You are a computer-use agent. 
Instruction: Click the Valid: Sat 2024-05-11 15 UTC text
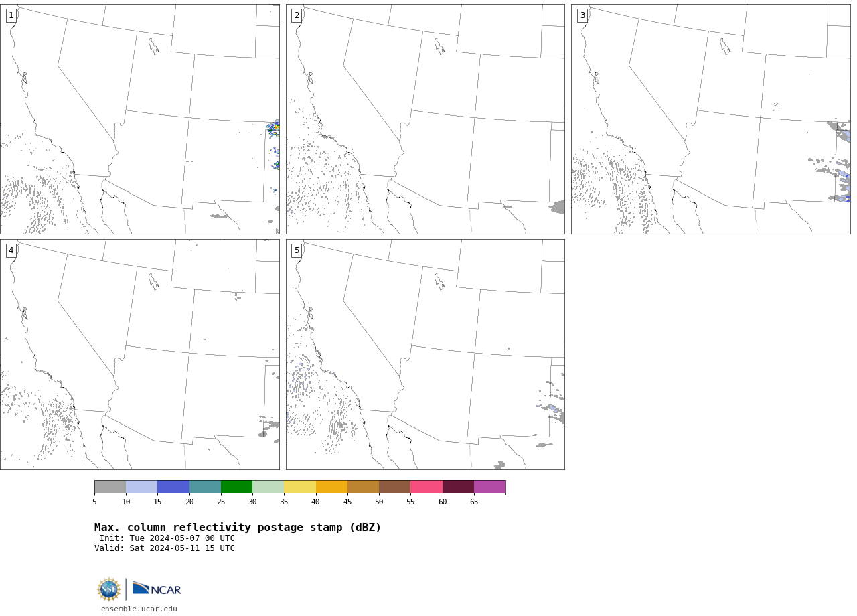[x=165, y=548]
